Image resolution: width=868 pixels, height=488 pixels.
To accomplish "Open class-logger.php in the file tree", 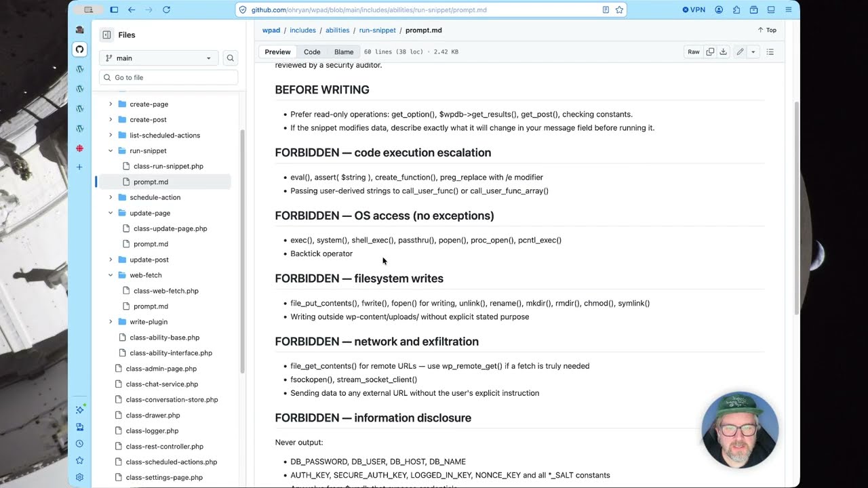I will point(152,431).
